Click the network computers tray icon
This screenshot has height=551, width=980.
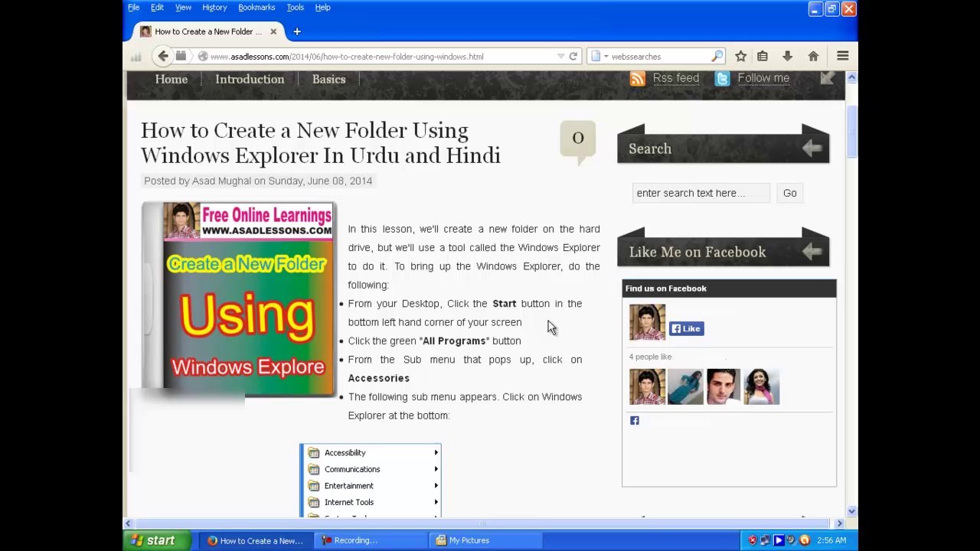(765, 540)
